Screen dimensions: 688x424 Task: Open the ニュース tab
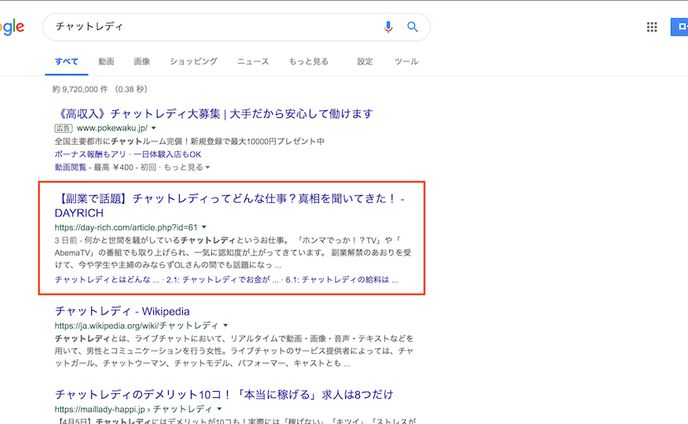point(253,61)
